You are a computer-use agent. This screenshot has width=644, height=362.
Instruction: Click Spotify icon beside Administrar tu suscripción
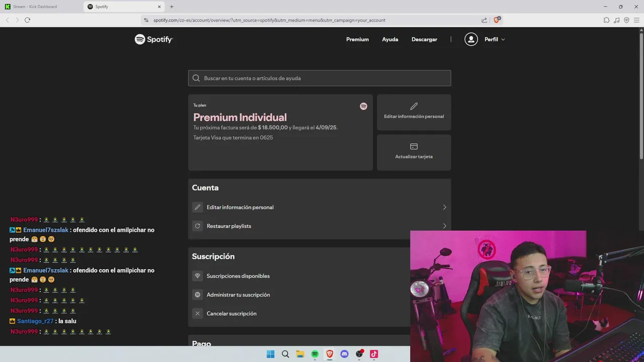[x=198, y=295]
